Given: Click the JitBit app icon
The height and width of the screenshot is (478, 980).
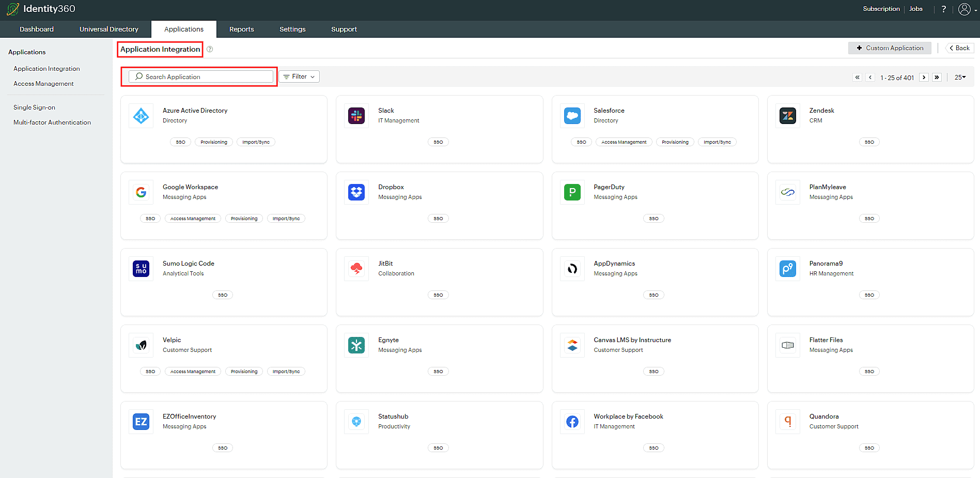Looking at the screenshot, I should coord(356,269).
